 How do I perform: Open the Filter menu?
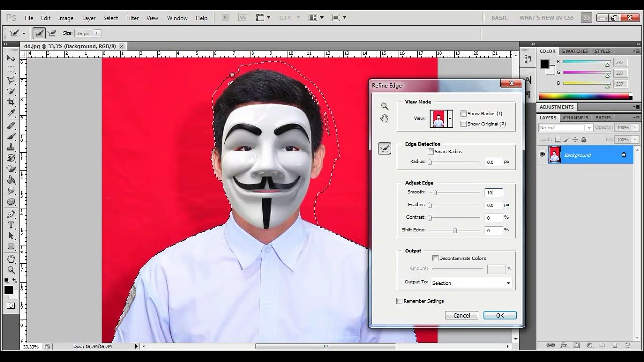coord(133,18)
